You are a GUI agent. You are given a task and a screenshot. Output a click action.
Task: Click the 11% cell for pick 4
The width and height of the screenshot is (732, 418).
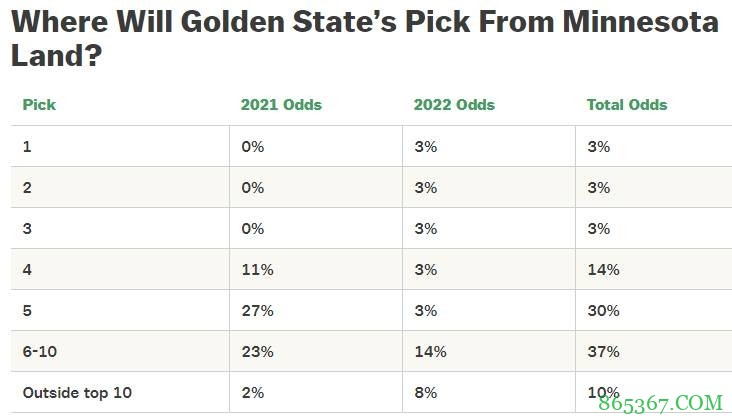pos(256,270)
